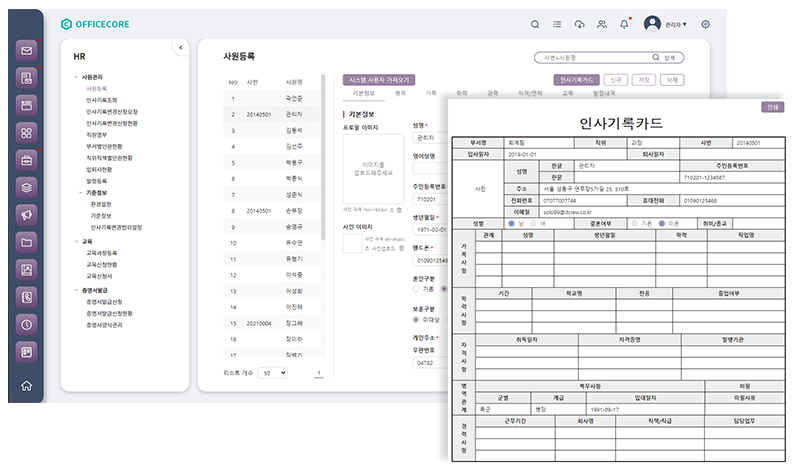
Task: Go to home via sidebar house icon
Action: (27, 387)
